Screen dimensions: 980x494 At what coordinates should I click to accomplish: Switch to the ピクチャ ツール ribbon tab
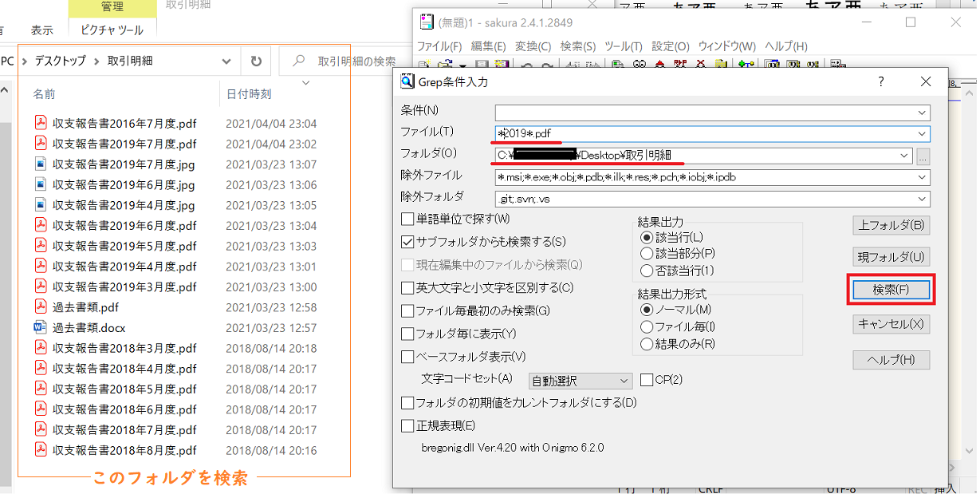pyautogui.click(x=112, y=30)
